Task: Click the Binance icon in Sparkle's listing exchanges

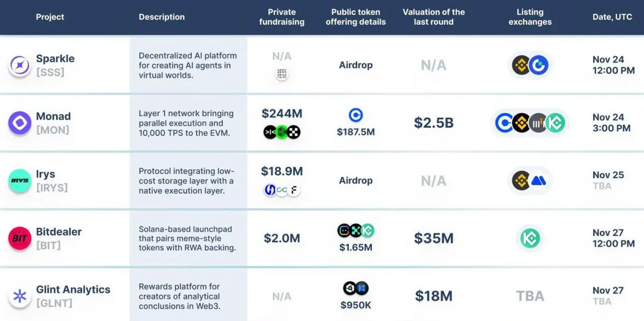Action: (x=521, y=65)
